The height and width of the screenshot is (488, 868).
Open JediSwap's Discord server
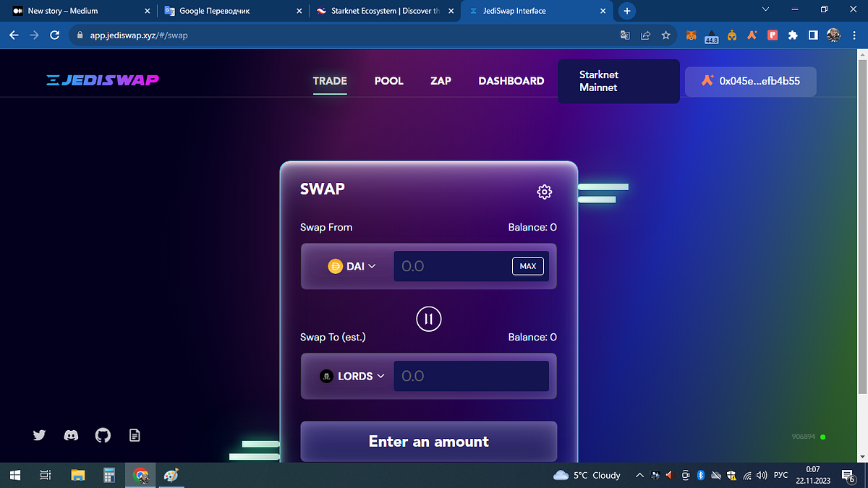(x=70, y=435)
